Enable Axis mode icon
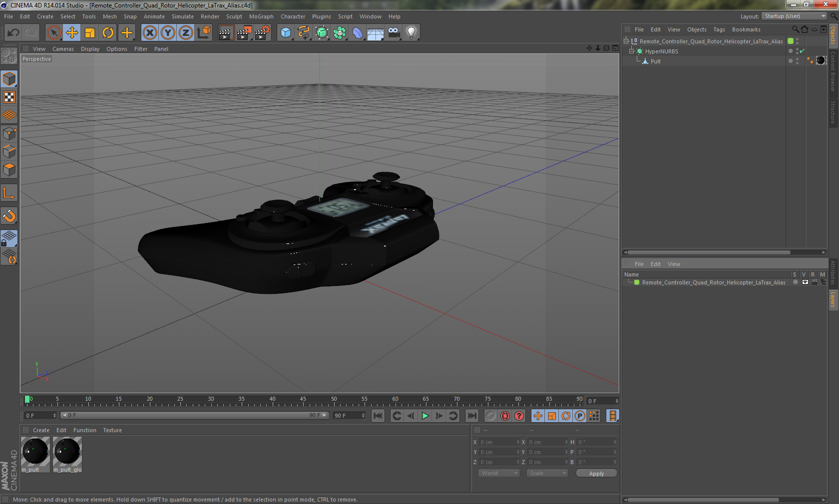The width and height of the screenshot is (839, 504). pyautogui.click(x=9, y=193)
